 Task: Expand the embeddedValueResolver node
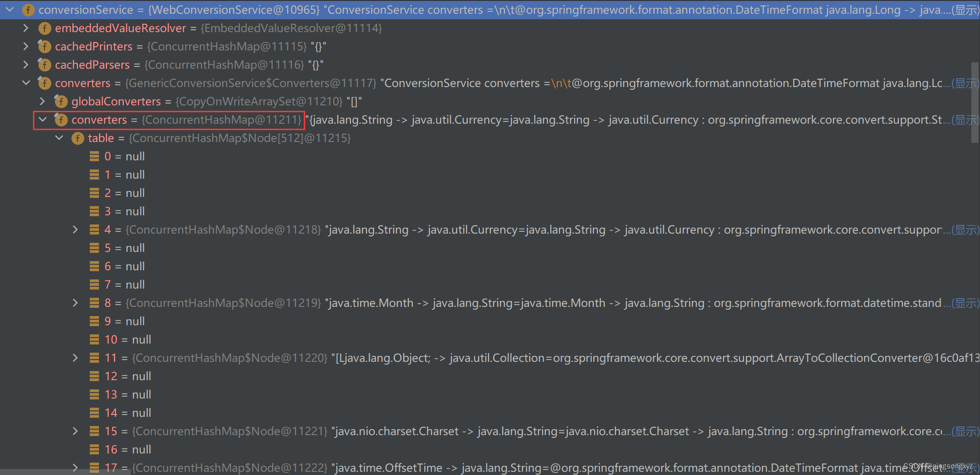pyautogui.click(x=26, y=28)
